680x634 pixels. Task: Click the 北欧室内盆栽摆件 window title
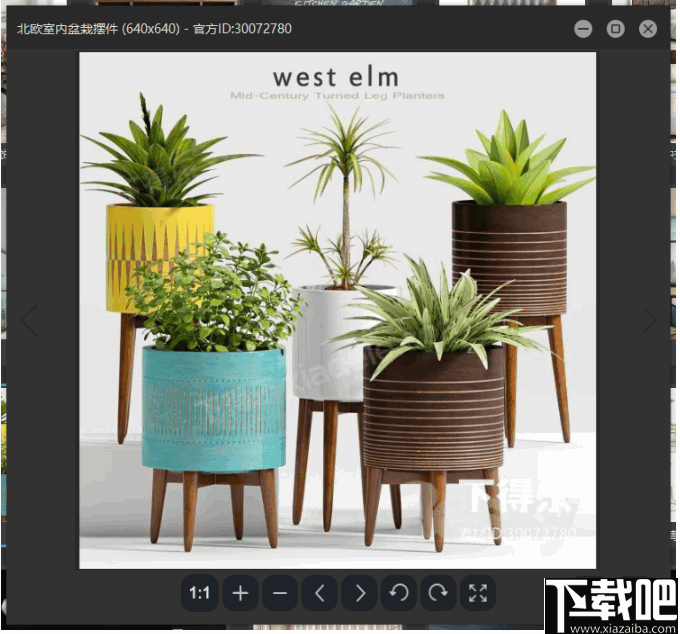tap(67, 29)
